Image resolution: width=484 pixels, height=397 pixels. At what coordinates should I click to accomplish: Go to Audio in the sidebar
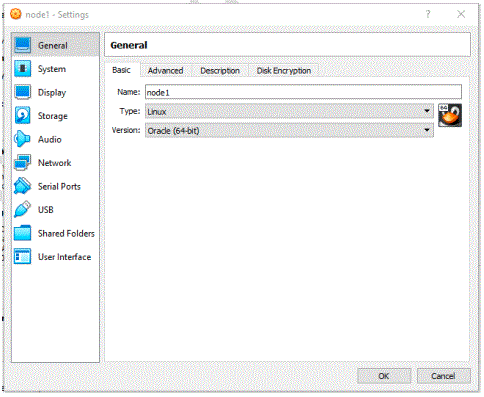(x=56, y=139)
